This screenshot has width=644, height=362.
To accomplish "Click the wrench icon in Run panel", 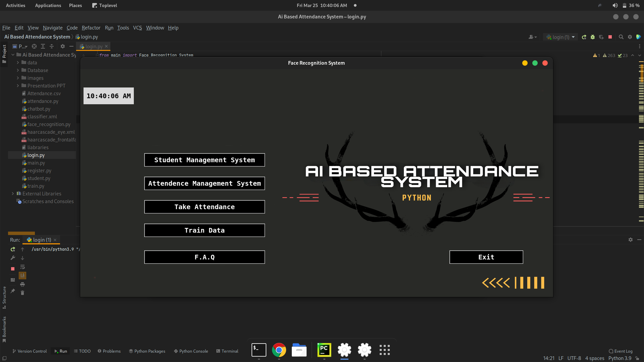I will tap(13, 258).
